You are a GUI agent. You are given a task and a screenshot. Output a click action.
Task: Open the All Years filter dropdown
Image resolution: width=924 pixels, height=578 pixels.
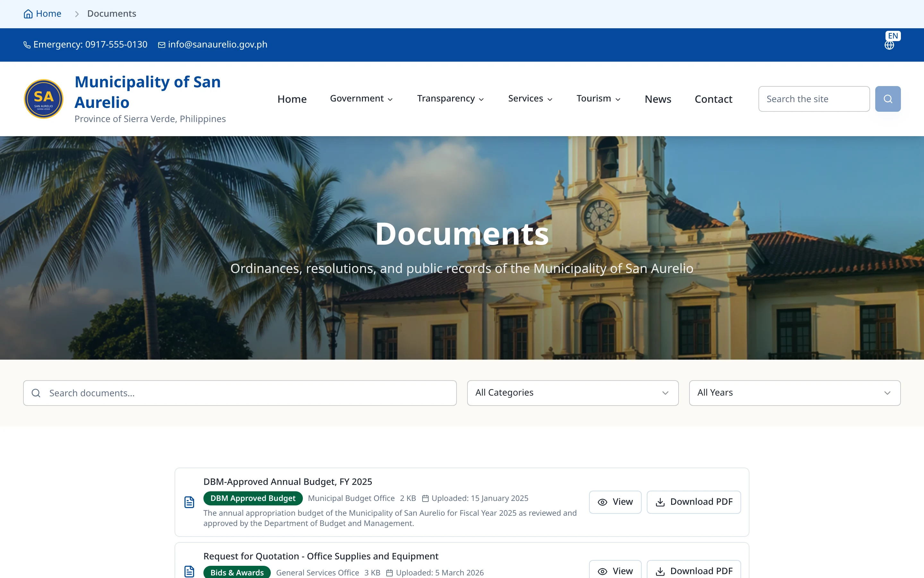[795, 393]
